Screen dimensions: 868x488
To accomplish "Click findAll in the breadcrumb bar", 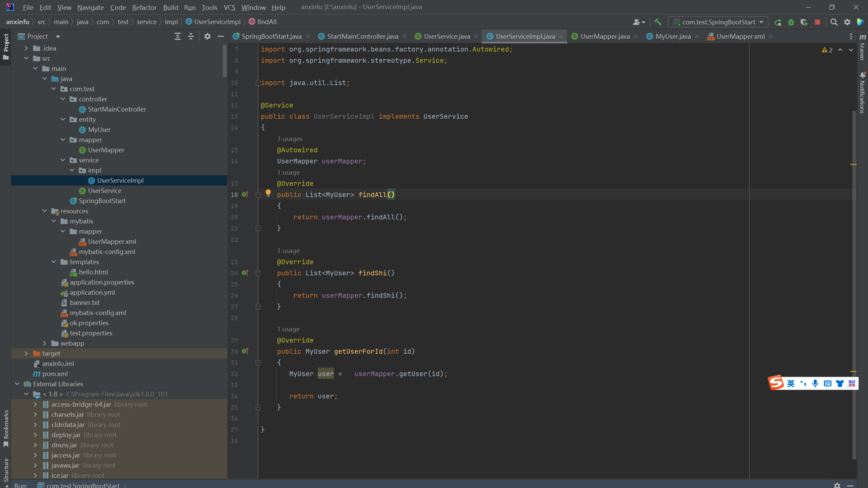I will 267,22.
